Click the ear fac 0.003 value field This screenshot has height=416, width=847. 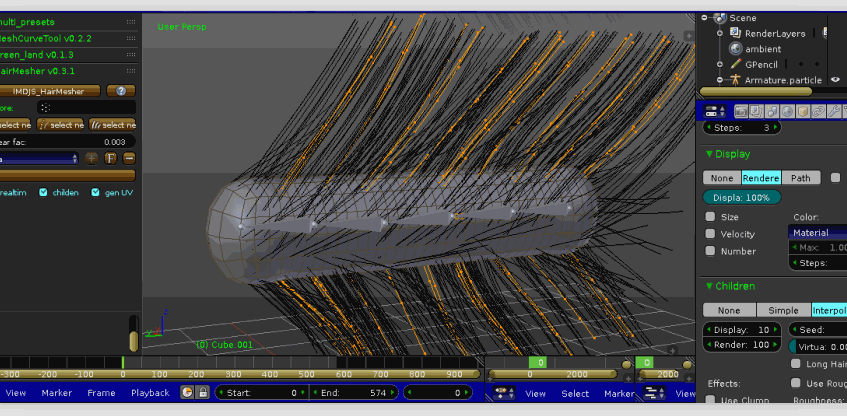pos(68,142)
